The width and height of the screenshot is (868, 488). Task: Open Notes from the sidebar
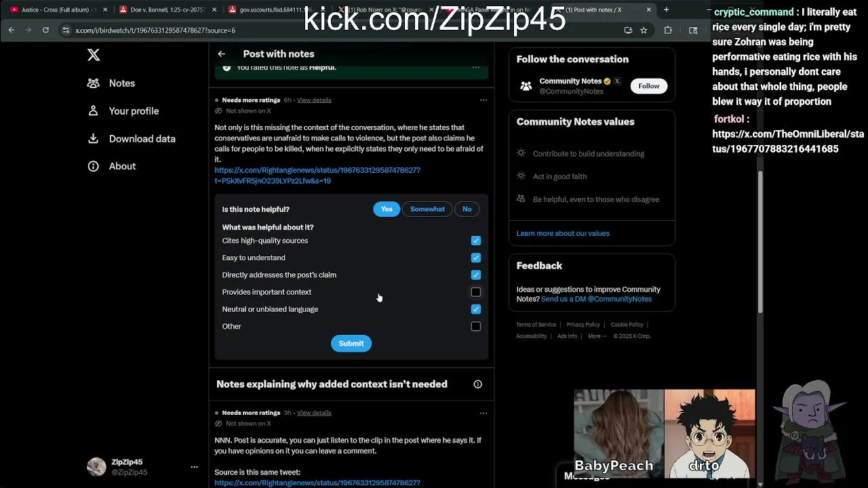111,83
